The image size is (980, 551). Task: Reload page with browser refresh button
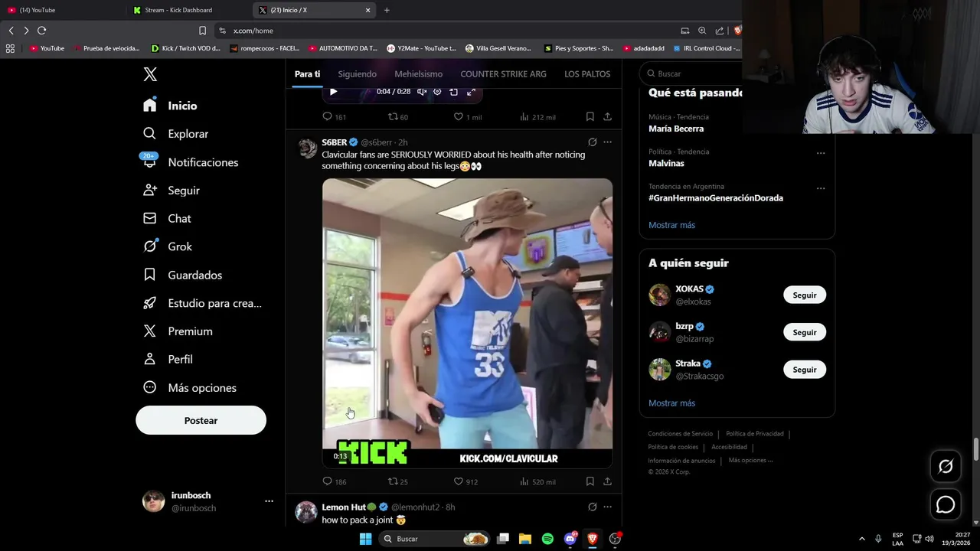[x=41, y=31]
